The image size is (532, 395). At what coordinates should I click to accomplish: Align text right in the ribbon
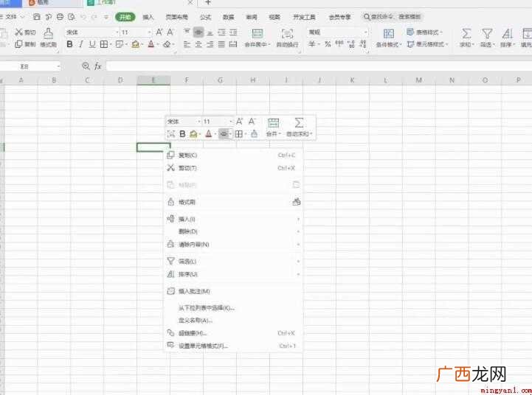tap(210, 44)
